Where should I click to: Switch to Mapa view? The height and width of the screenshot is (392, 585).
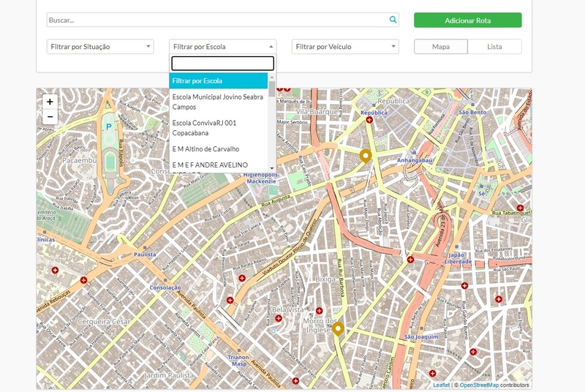pos(441,47)
